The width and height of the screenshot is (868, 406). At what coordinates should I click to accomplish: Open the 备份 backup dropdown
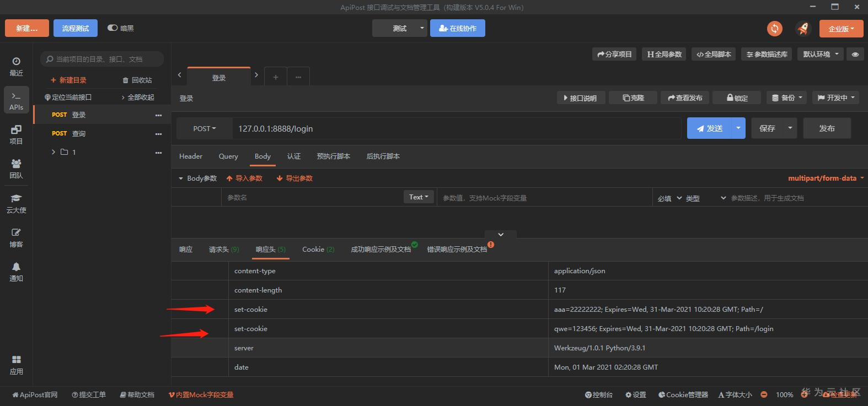(x=787, y=98)
